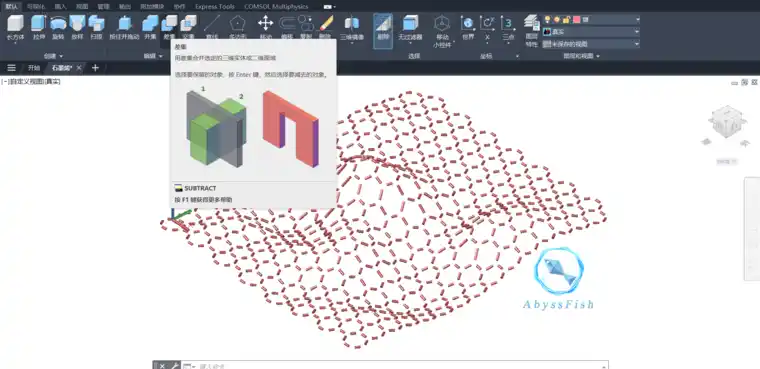Click the plus new drawing tab button
The height and width of the screenshot is (369, 760).
(95, 68)
